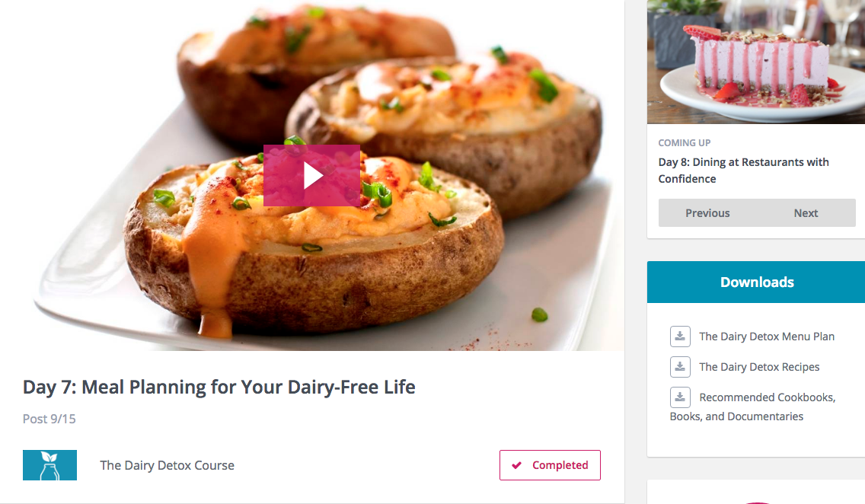Open The Dairy Detox Recipes link
The height and width of the screenshot is (504, 865).
[759, 367]
